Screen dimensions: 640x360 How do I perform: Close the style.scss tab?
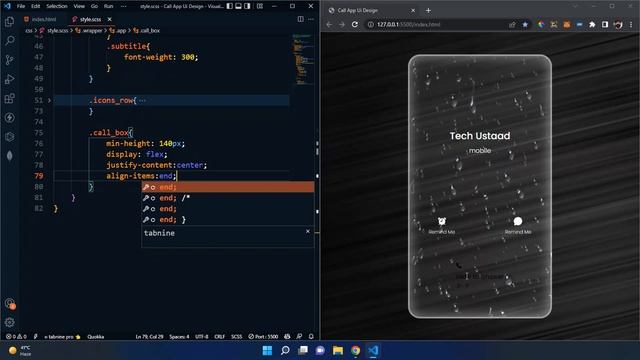coord(109,19)
